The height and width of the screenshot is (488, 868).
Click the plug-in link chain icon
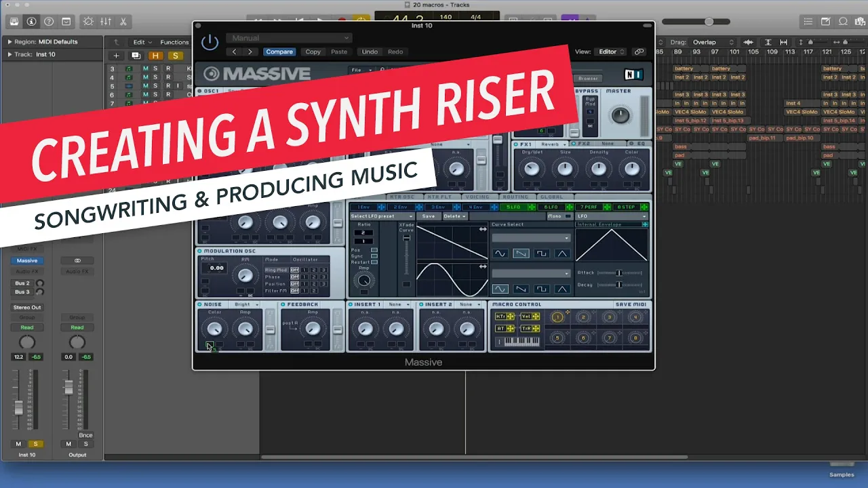[x=639, y=52]
